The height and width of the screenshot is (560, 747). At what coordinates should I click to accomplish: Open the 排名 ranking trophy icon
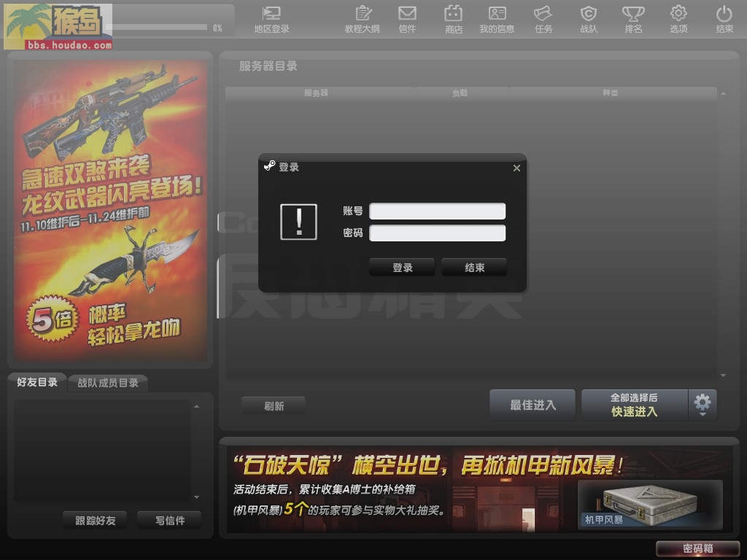tap(634, 20)
